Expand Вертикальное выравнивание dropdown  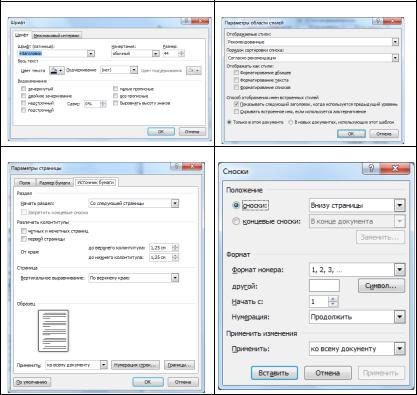pyautogui.click(x=175, y=278)
